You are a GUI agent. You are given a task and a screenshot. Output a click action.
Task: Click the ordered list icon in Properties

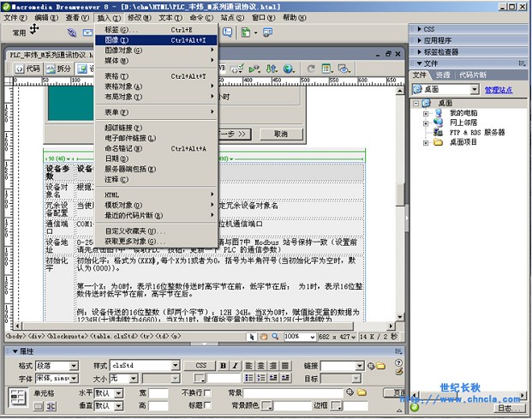click(261, 378)
